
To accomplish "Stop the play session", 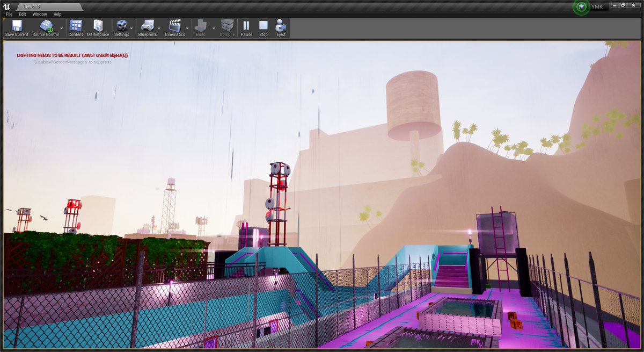I will 264,28.
